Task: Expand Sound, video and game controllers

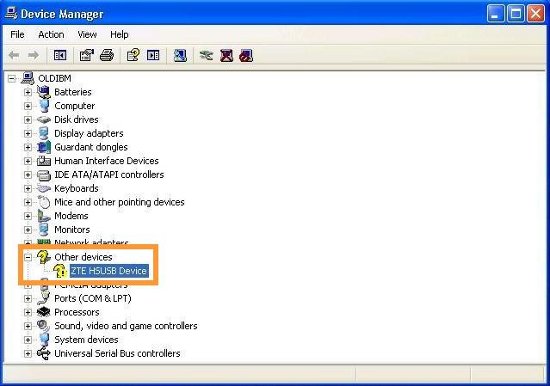Action: pos(28,326)
